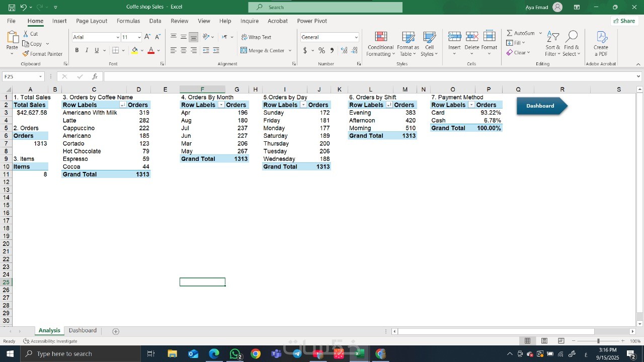Click the Fill Color bucket button
The height and width of the screenshot is (362, 644).
pyautogui.click(x=134, y=50)
